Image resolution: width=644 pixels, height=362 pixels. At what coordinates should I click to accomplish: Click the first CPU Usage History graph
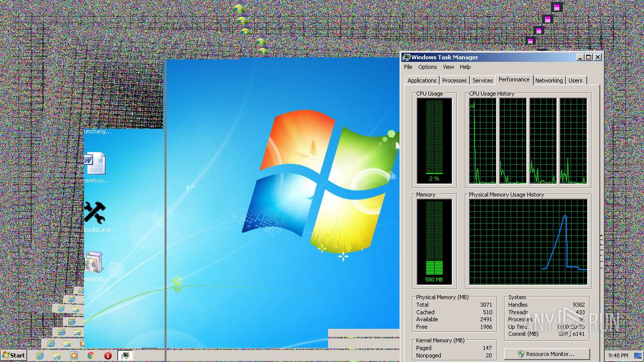(482, 141)
